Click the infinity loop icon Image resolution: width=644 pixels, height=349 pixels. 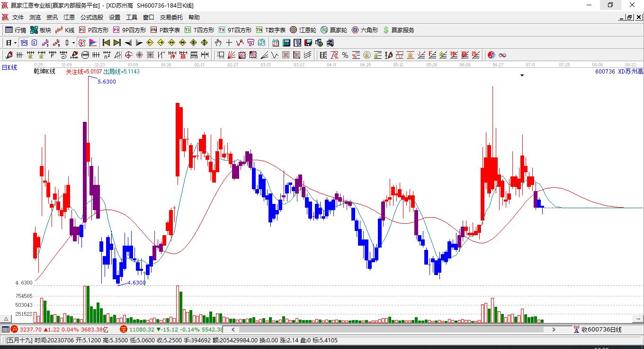[x=502, y=55]
